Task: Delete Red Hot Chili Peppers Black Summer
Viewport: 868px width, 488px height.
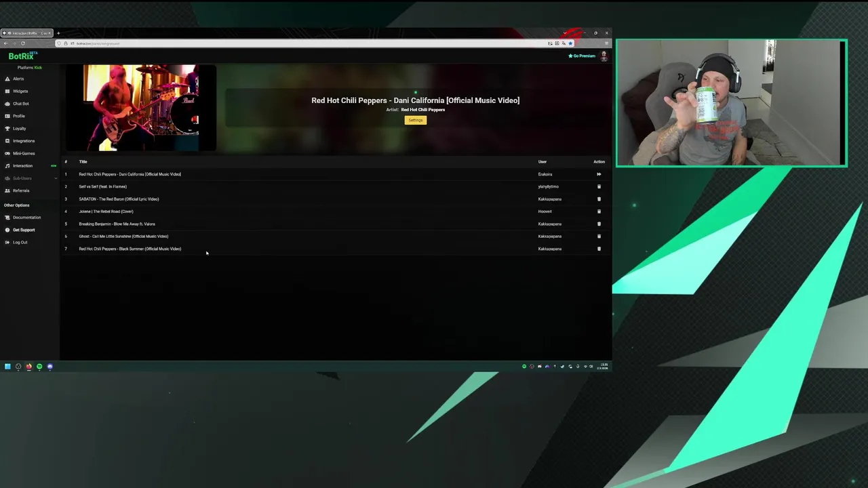Action: [x=599, y=249]
